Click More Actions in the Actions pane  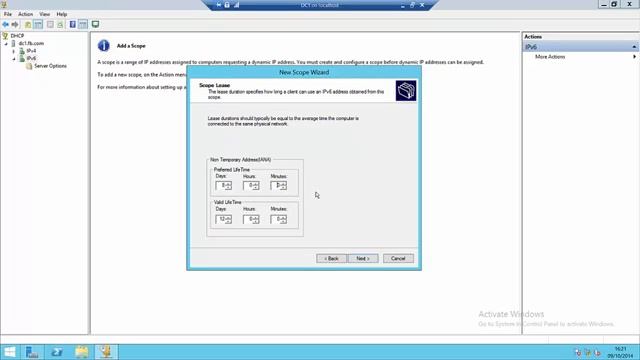pos(550,57)
